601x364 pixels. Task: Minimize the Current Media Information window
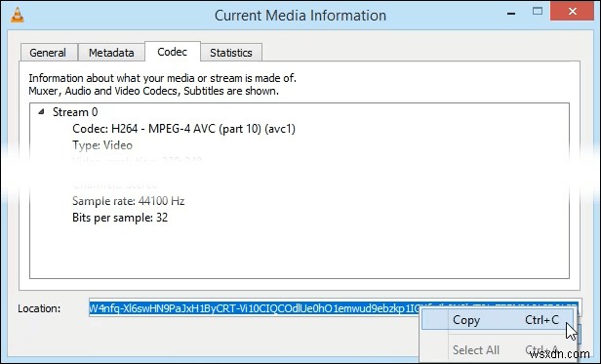pos(511,14)
